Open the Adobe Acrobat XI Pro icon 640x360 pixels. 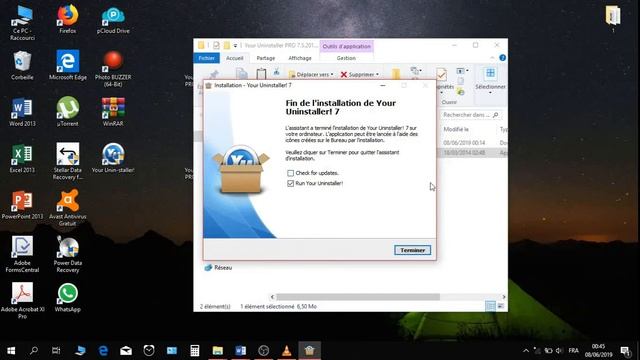[22, 301]
